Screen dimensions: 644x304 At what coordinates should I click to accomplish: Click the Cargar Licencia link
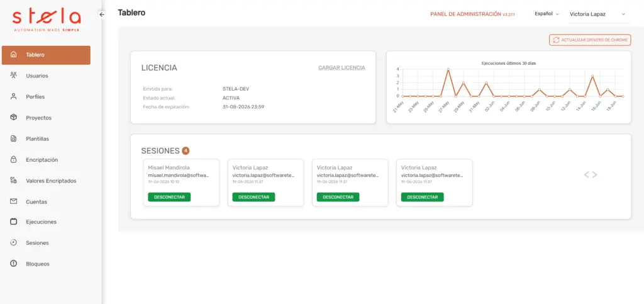pos(341,68)
